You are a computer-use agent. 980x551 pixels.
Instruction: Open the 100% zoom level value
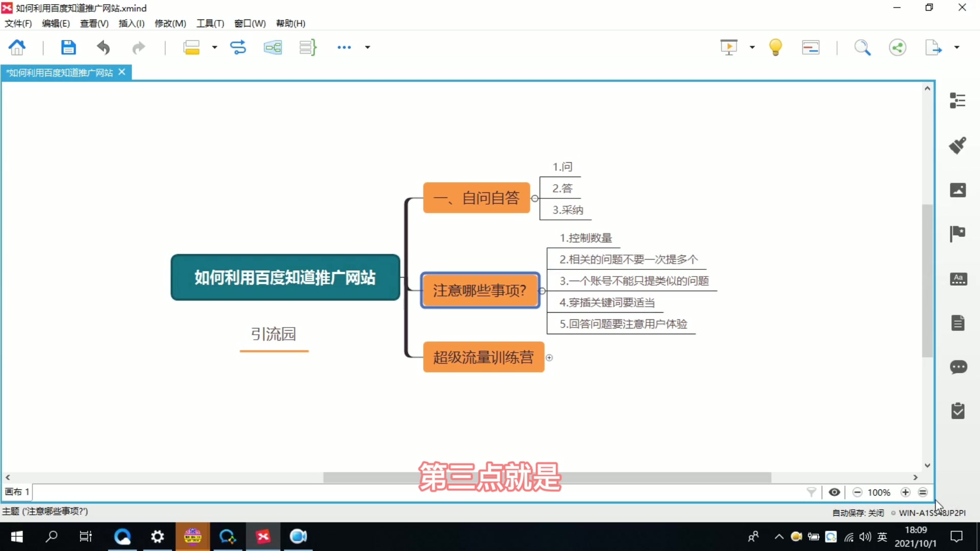coord(879,493)
